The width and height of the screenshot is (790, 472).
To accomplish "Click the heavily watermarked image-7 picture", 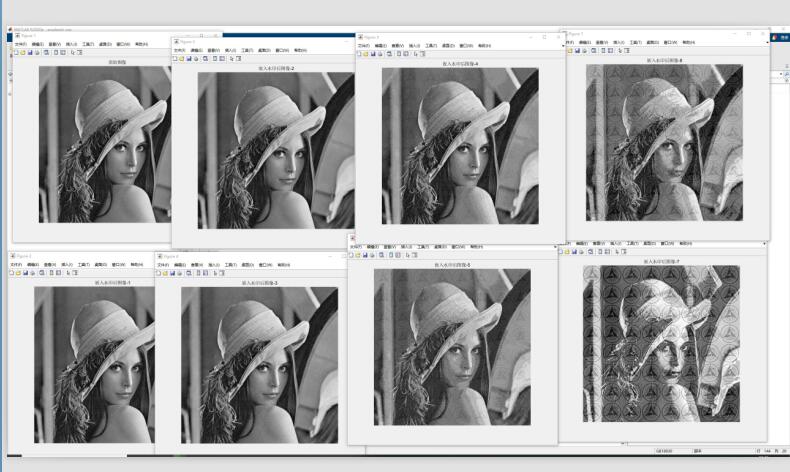I will pyautogui.click(x=662, y=344).
